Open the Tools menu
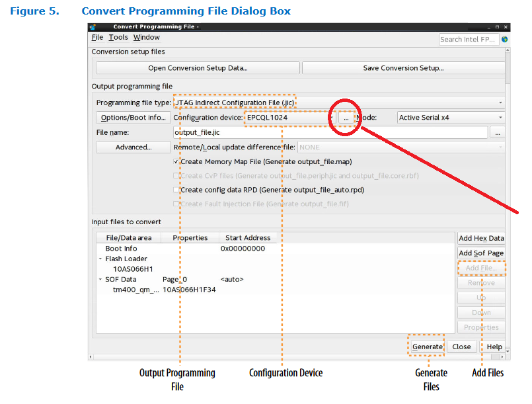Image resolution: width=532 pixels, height=404 pixels. 118,37
